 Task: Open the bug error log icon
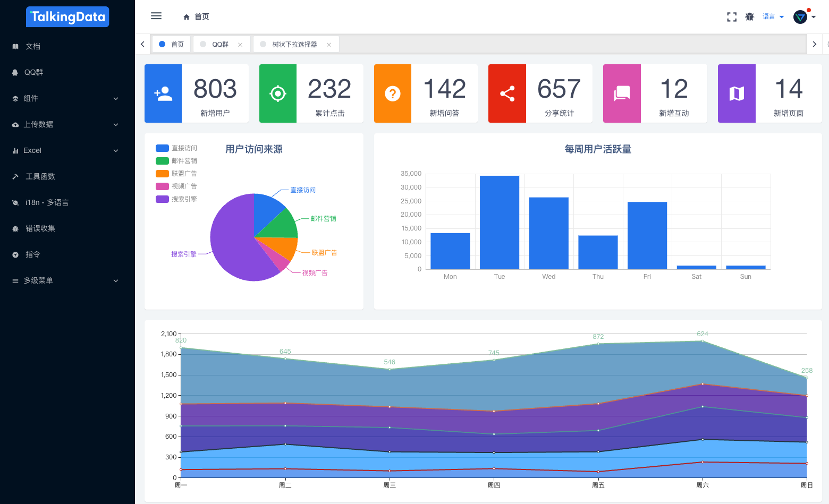click(x=750, y=16)
